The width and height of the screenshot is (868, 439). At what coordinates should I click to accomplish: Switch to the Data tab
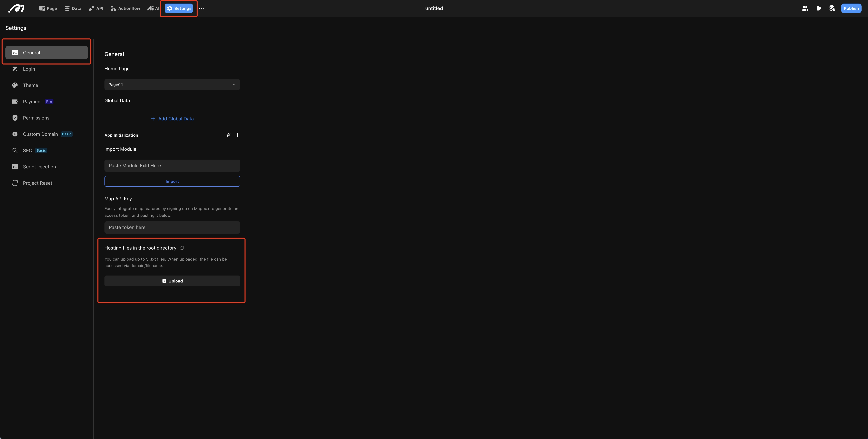73,8
